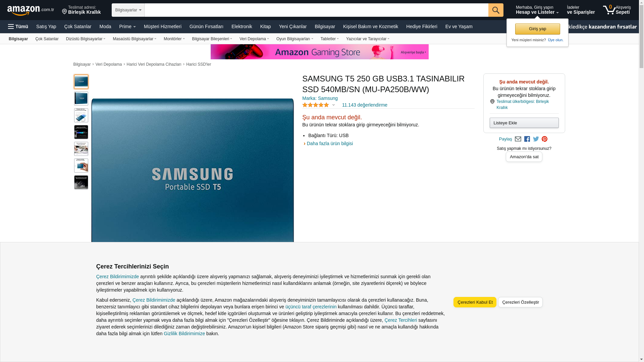Screen dimensions: 644x362
Task: Expand the Bilgisayarlar search category dropdown
Action: tap(128, 10)
